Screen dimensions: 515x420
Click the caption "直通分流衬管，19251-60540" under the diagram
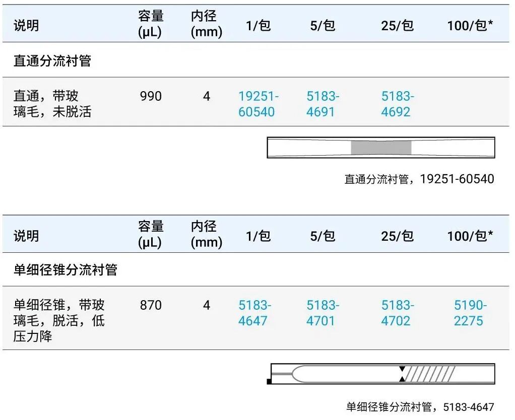point(419,179)
